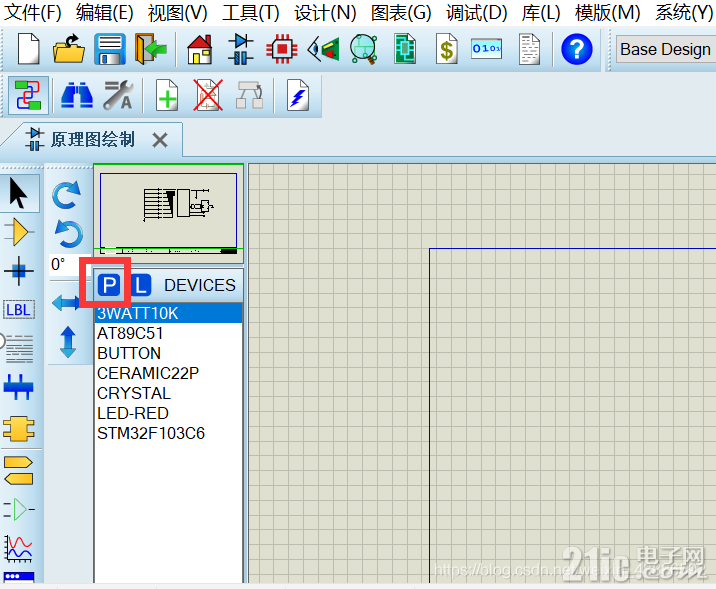Open 设计(N) menu
The image size is (716, 589).
pyautogui.click(x=325, y=12)
